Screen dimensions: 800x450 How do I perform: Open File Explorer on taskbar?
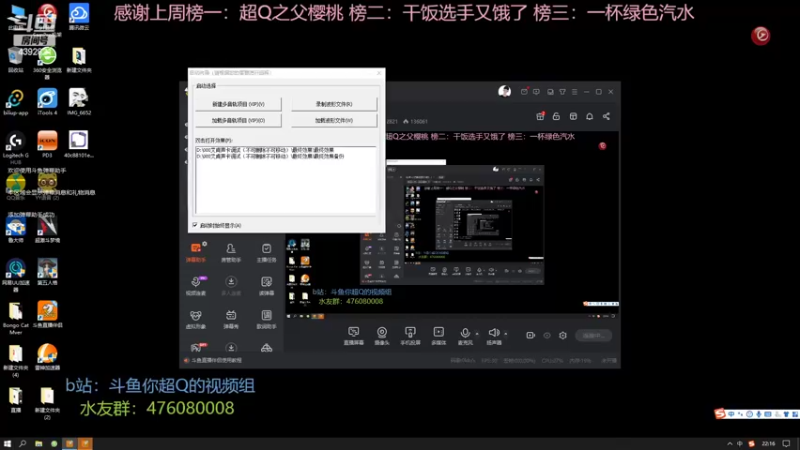39,444
